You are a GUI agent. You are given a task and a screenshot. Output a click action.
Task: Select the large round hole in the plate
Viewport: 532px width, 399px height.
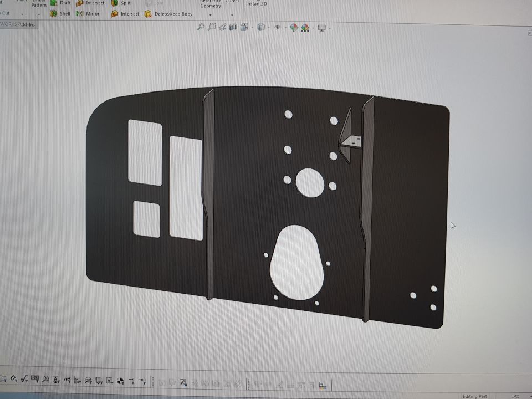(310, 183)
